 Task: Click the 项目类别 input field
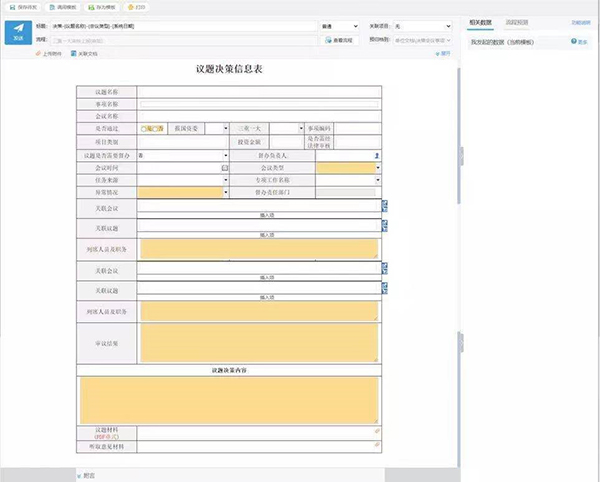[x=183, y=142]
